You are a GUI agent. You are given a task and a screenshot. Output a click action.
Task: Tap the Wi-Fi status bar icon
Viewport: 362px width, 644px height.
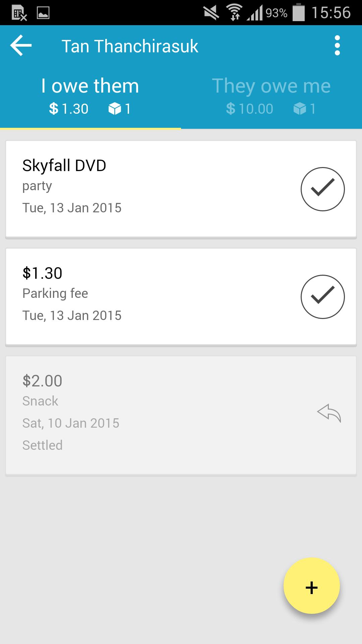point(235,12)
